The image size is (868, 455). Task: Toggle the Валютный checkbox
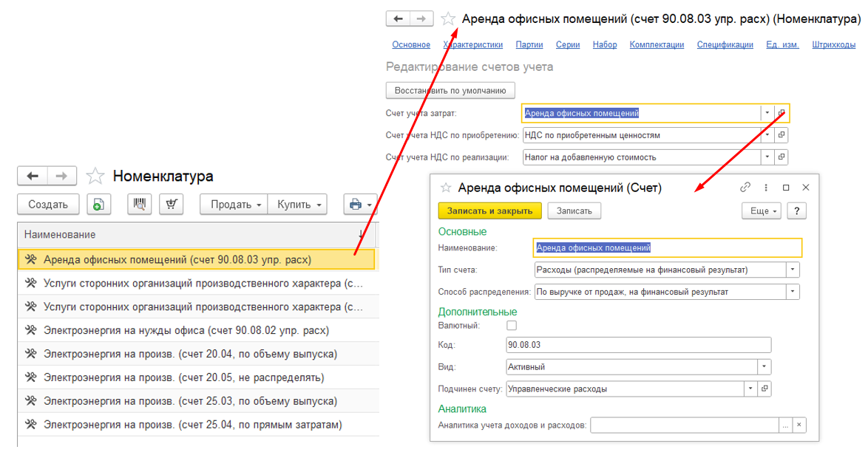pos(512,326)
